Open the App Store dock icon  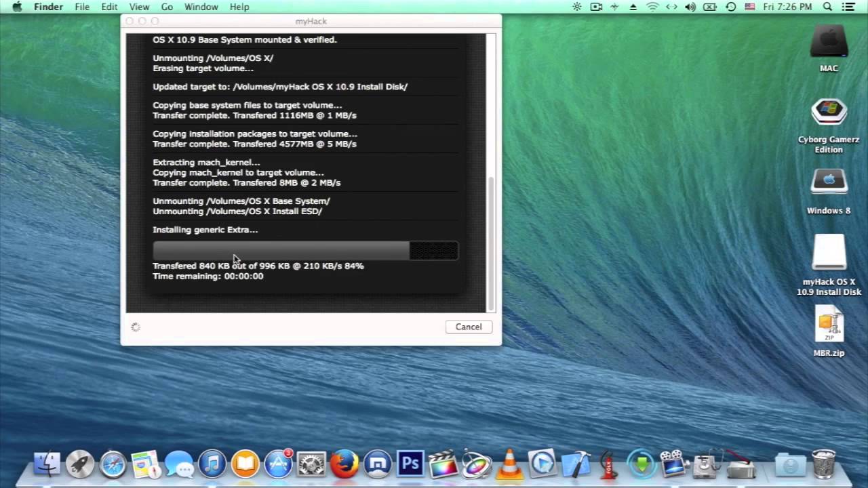pyautogui.click(x=278, y=464)
